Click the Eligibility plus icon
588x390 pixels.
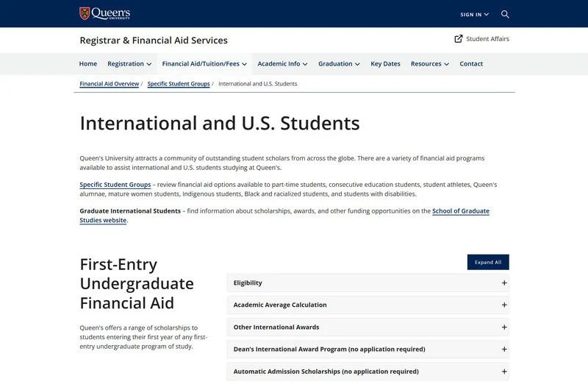click(504, 283)
